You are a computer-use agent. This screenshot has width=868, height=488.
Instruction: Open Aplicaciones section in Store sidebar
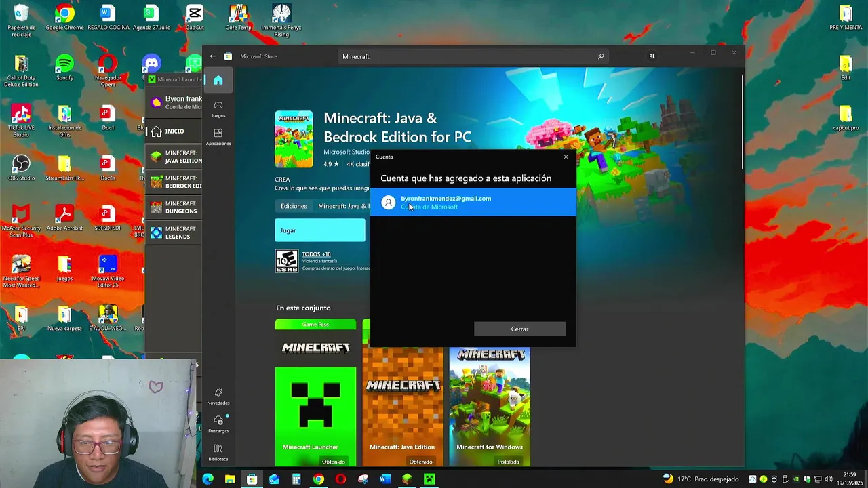218,137
